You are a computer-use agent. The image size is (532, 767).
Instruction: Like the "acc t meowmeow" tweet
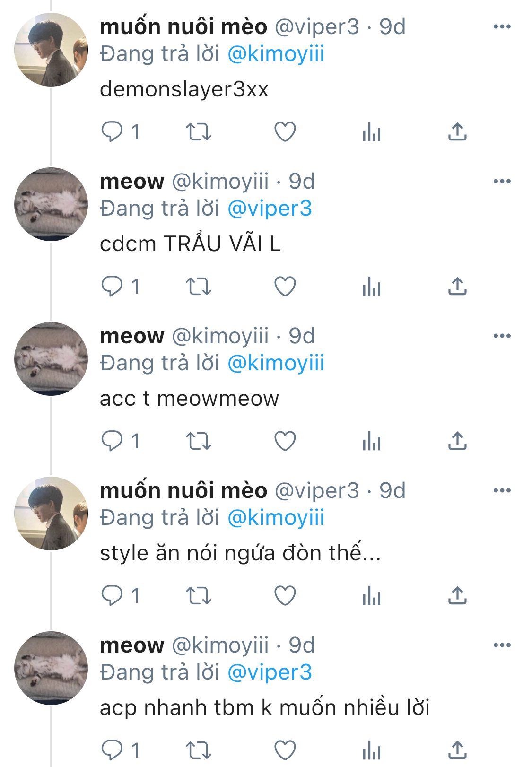[285, 441]
